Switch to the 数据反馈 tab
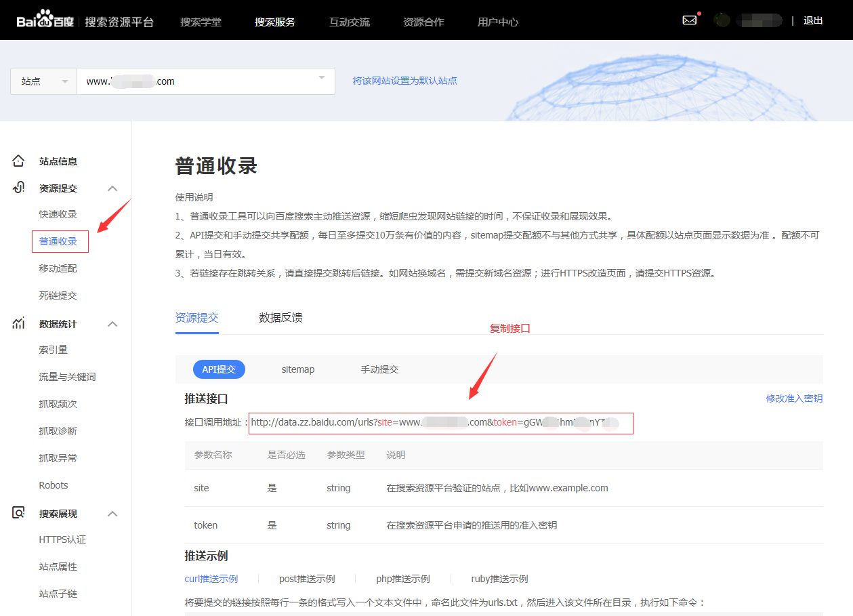853x616 pixels. click(x=280, y=316)
